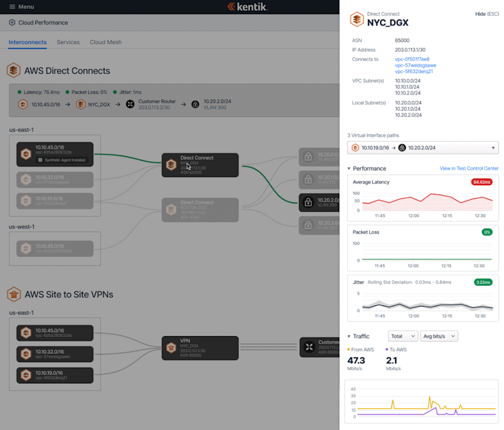Select the 10.10.32.0/16 VPC node in us-east-1 Direct Connects
This screenshot has width=504, height=430.
tap(55, 179)
